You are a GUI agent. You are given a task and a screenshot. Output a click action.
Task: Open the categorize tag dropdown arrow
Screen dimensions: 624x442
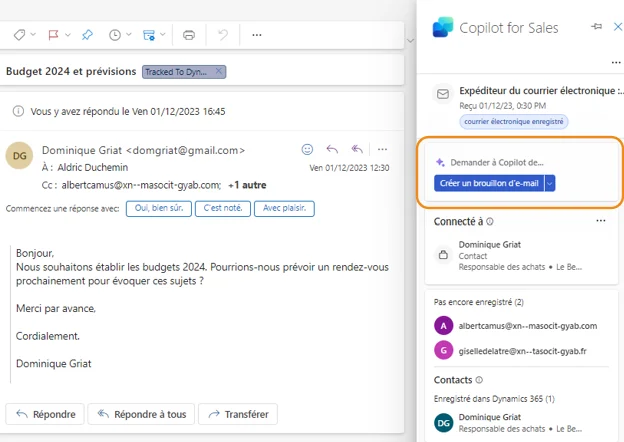click(33, 35)
